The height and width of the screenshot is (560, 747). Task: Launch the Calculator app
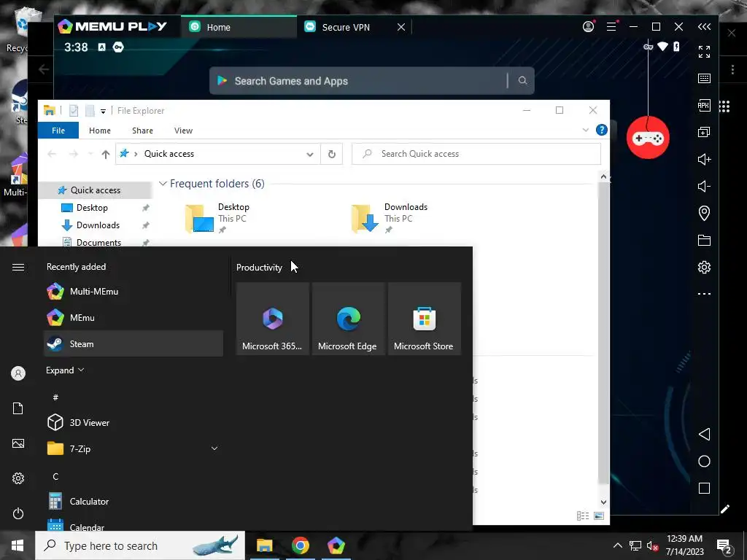click(133, 501)
